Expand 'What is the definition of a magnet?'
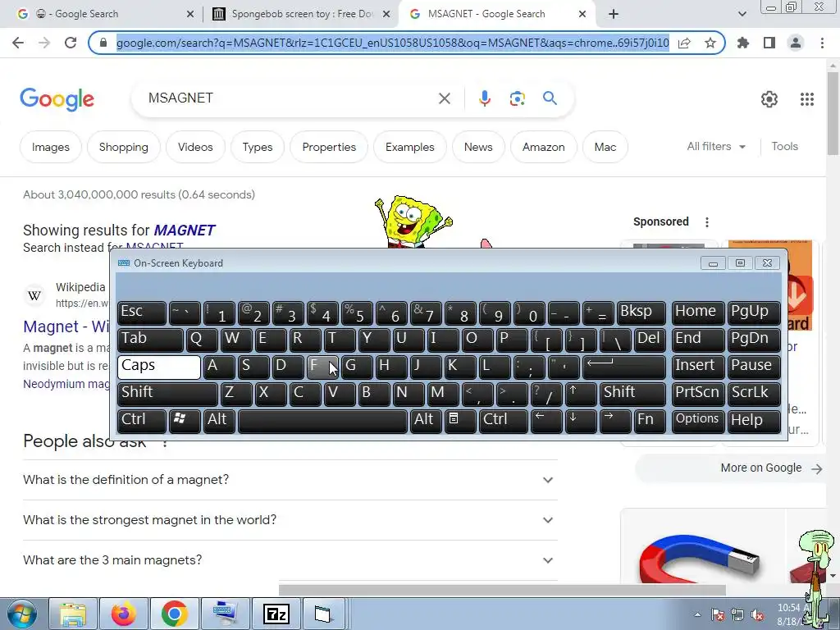The image size is (840, 630). pyautogui.click(x=290, y=480)
